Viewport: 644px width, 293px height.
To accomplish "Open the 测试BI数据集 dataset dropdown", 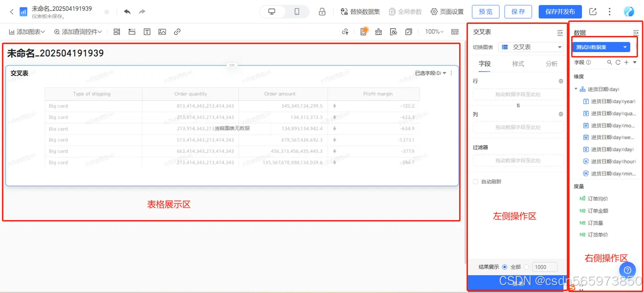I will 601,47.
